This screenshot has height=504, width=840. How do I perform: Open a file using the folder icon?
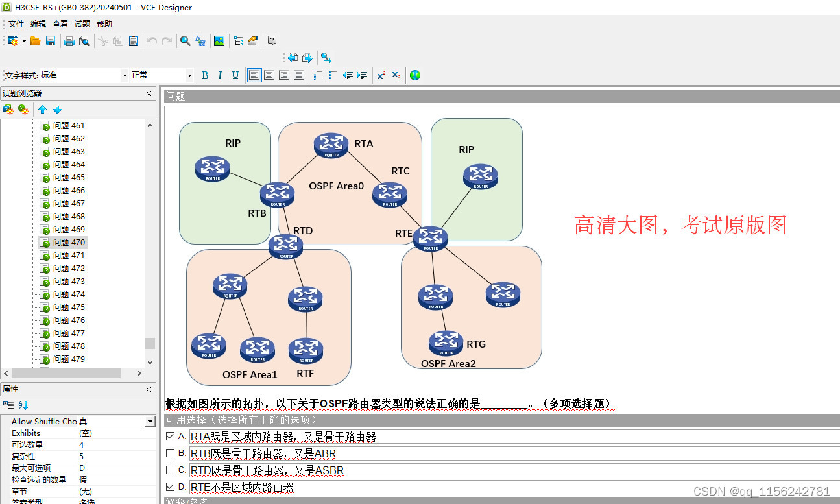coord(35,41)
